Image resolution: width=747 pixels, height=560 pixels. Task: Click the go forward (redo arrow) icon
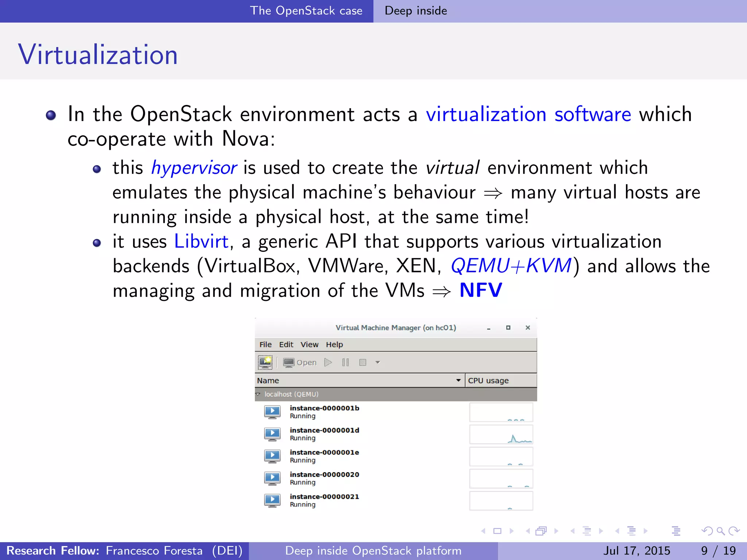click(x=734, y=531)
